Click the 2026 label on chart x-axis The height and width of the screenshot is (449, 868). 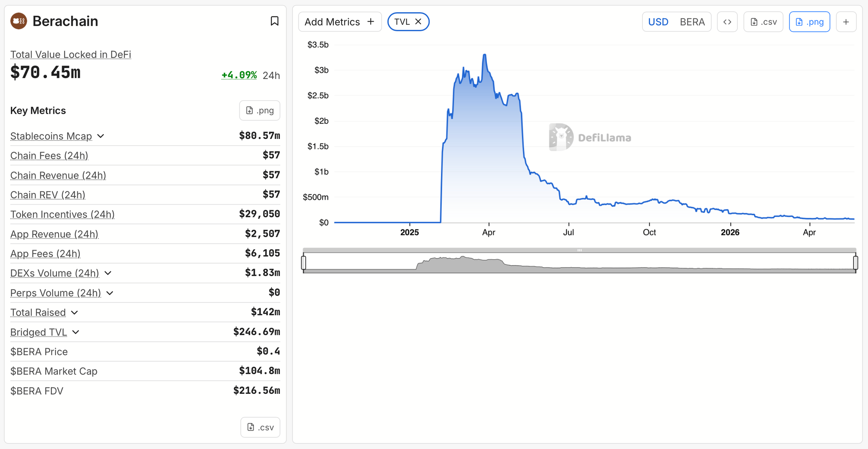730,232
